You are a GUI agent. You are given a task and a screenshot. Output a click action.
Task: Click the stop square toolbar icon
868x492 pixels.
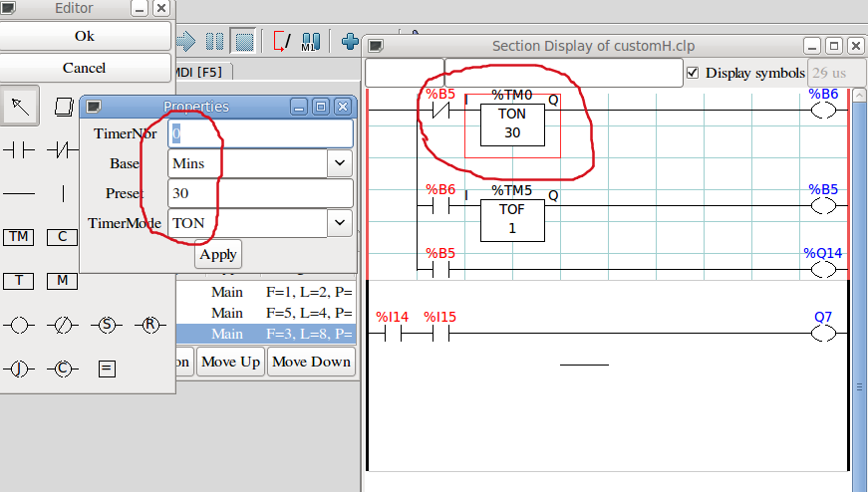pyautogui.click(x=243, y=42)
